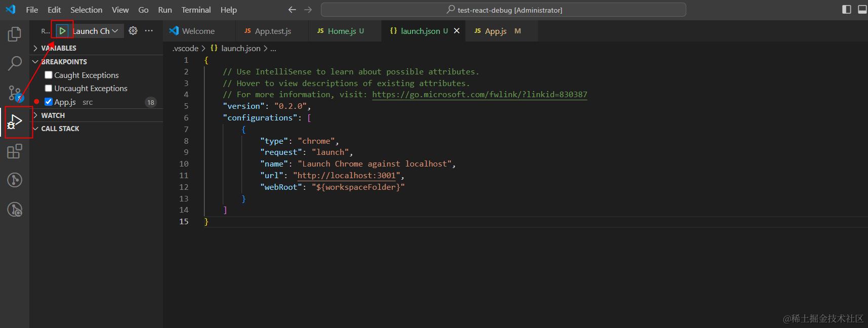Screen dimensions: 868x328
Task: Open the go.microsoft.com fwlink URL
Action: (x=479, y=94)
